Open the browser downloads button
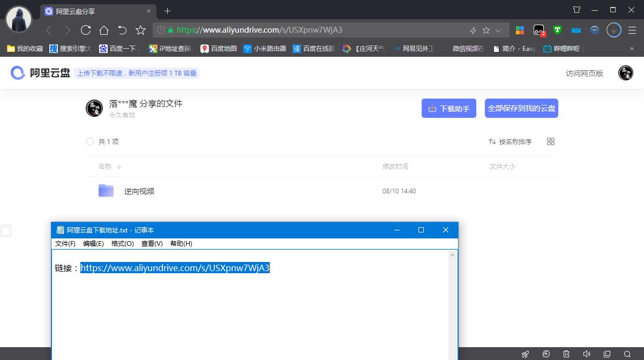644x360 pixels. [x=613, y=30]
